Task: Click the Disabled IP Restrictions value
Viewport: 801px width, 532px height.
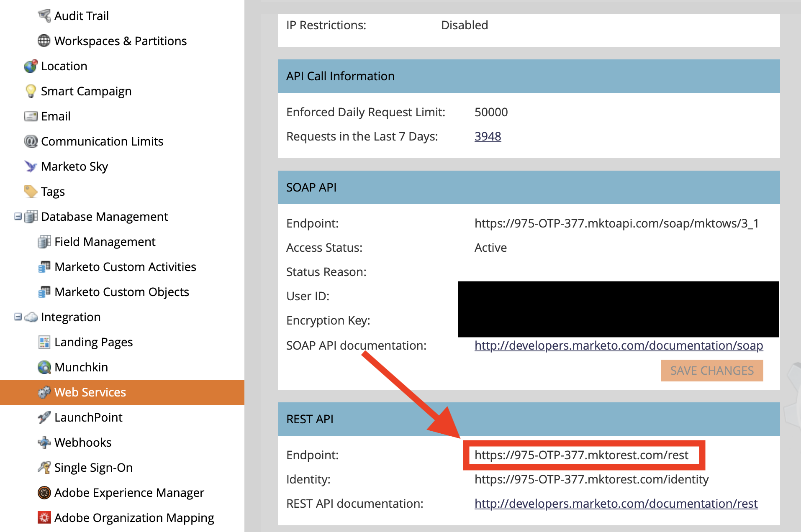Action: click(465, 25)
